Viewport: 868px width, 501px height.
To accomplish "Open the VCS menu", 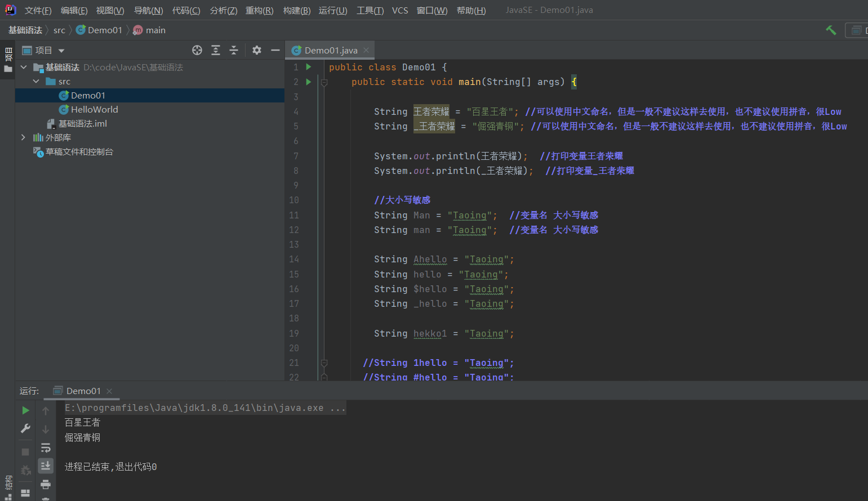I will [x=400, y=11].
